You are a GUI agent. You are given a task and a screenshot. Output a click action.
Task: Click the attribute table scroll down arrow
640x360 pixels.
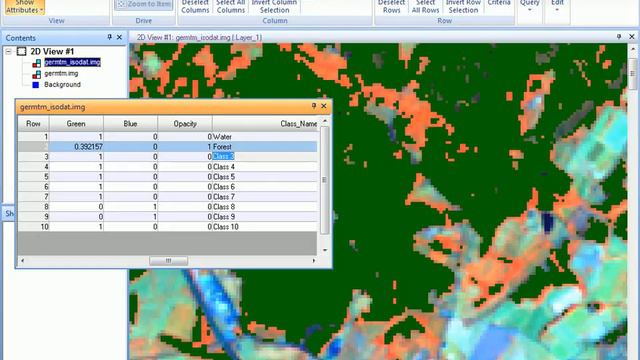pyautogui.click(x=325, y=250)
